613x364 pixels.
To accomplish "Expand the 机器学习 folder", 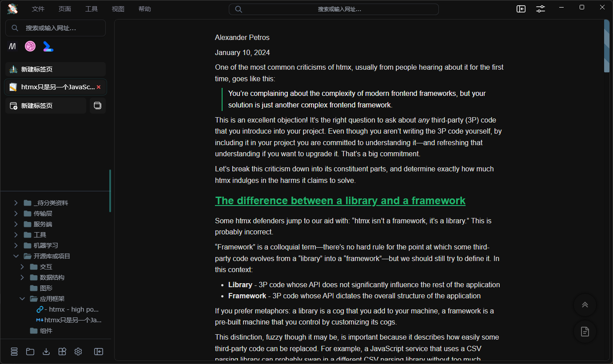I will point(16,245).
